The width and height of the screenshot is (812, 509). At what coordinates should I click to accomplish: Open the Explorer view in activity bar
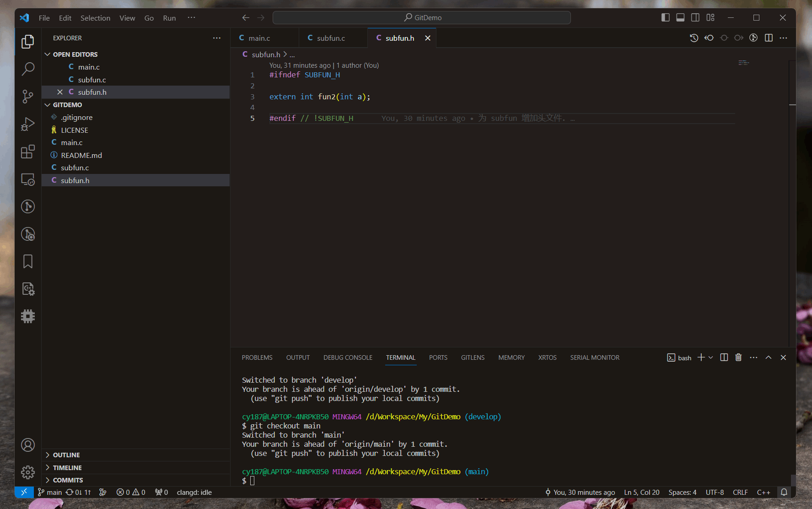pyautogui.click(x=28, y=42)
